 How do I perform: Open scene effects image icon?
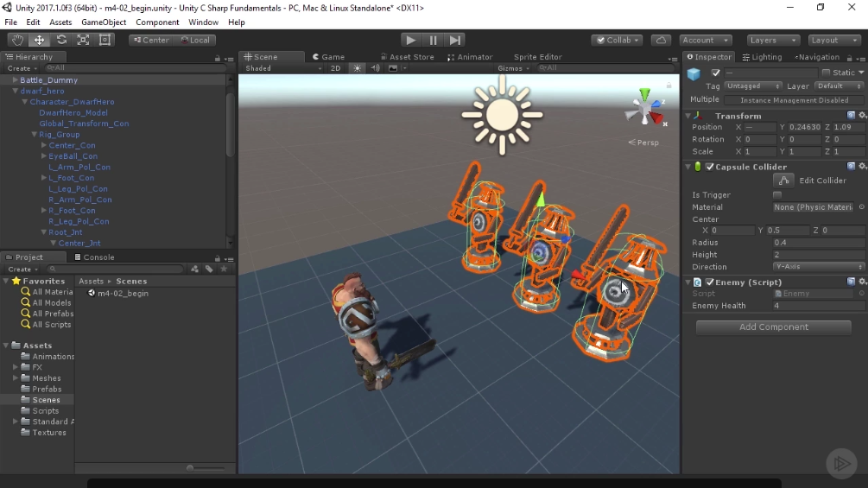393,68
